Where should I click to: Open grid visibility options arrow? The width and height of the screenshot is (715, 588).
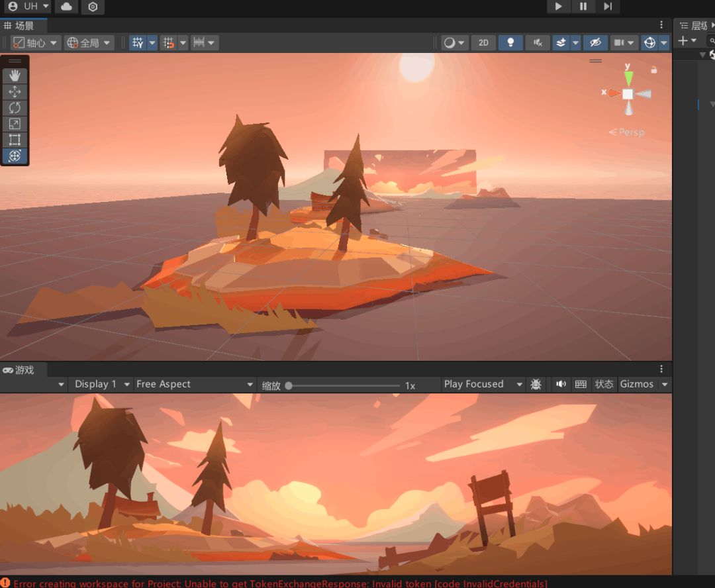152,43
